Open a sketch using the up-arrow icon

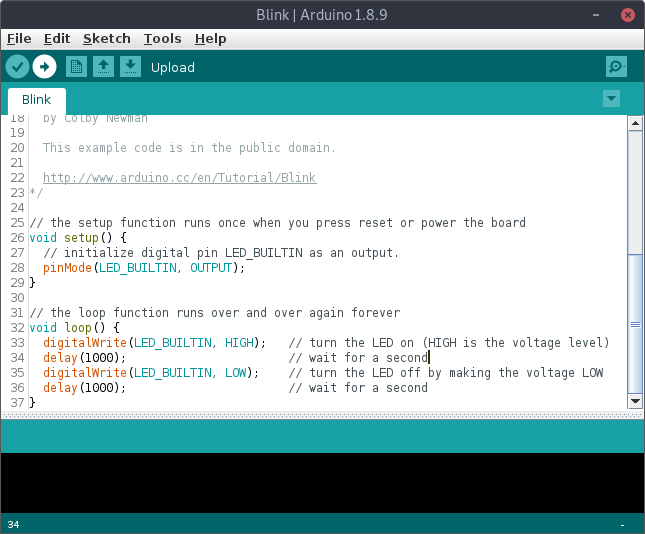[x=103, y=67]
